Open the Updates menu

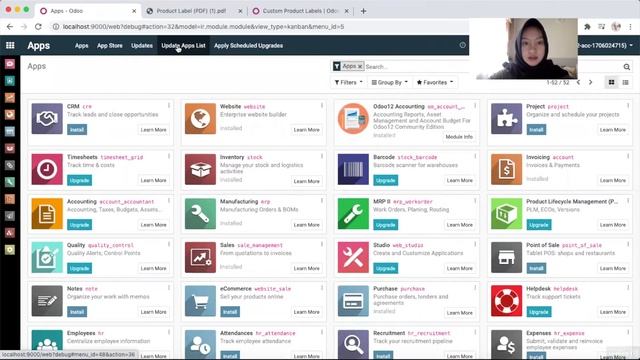pyautogui.click(x=142, y=46)
